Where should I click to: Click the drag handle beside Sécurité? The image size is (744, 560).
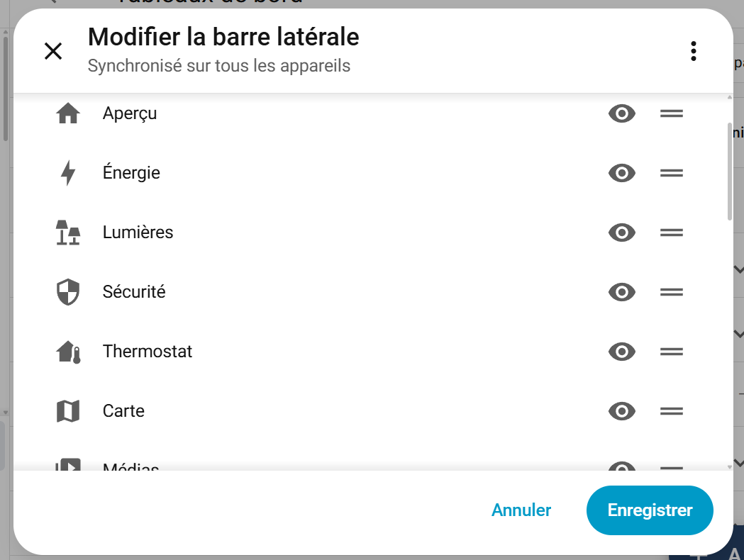tap(671, 292)
